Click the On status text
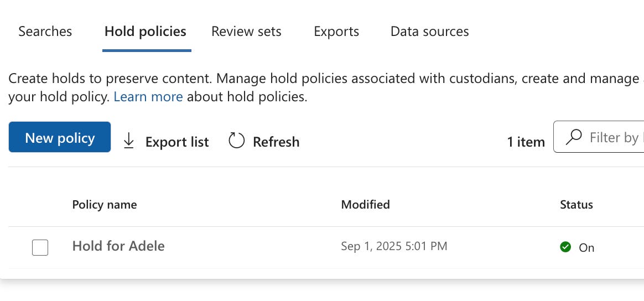The height and width of the screenshot is (301, 644). coord(586,247)
